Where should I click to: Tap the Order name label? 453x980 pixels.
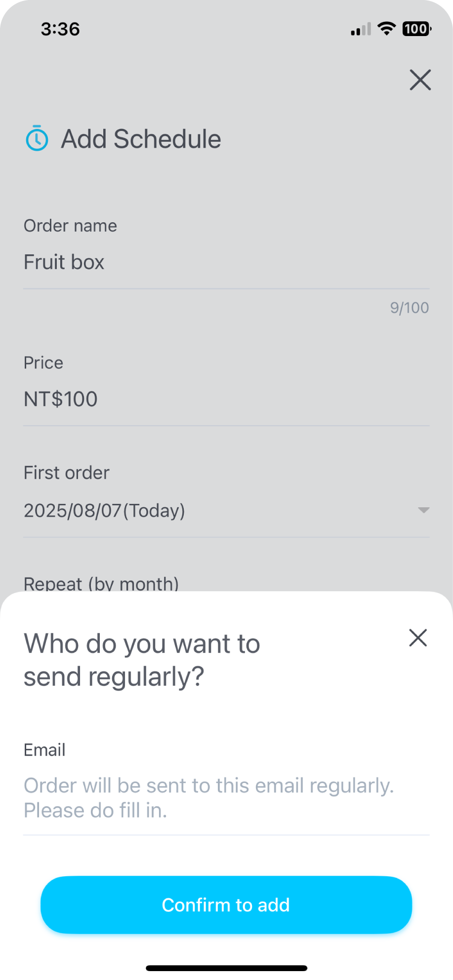70,226
